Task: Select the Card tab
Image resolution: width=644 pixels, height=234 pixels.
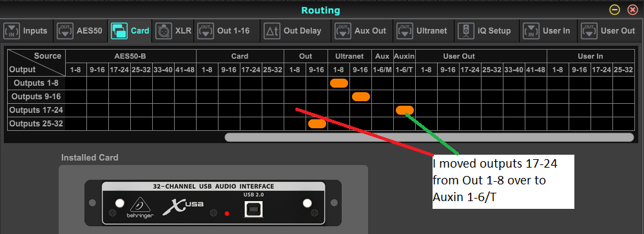Action: [130, 31]
